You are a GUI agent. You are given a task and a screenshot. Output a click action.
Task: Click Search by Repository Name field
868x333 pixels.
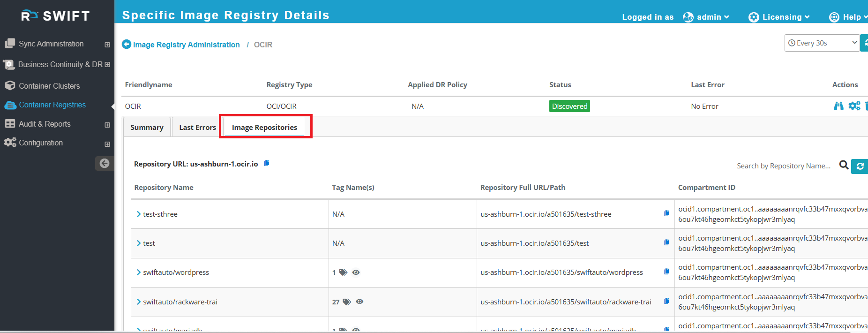784,166
